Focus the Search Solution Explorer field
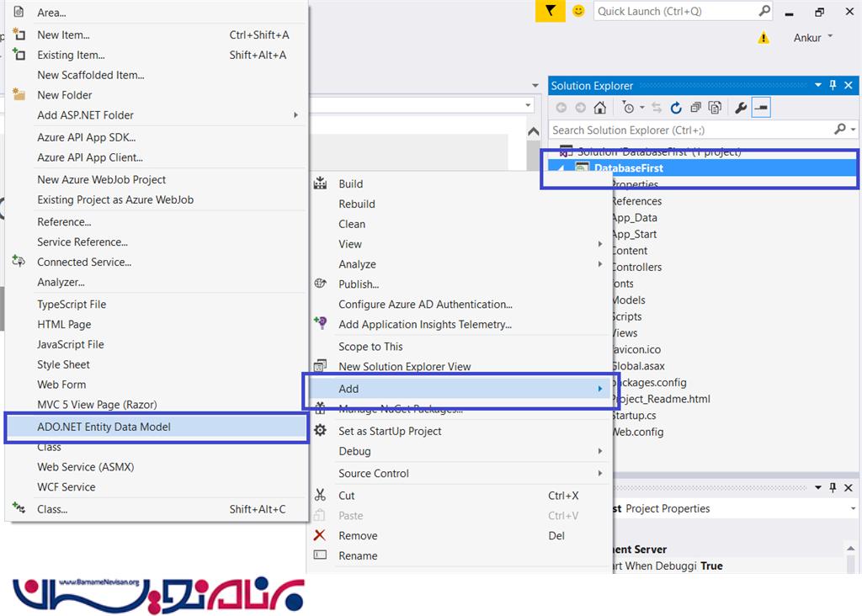The width and height of the screenshot is (862, 616). 690,130
